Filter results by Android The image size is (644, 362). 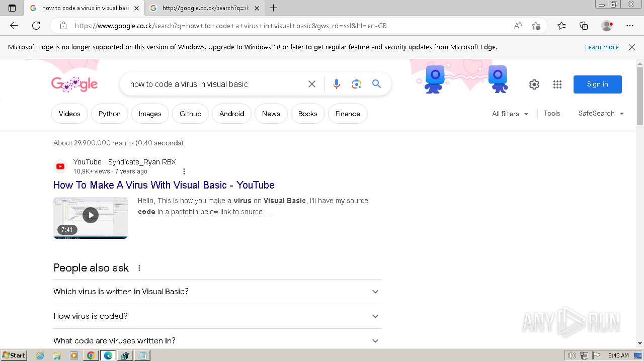(231, 114)
